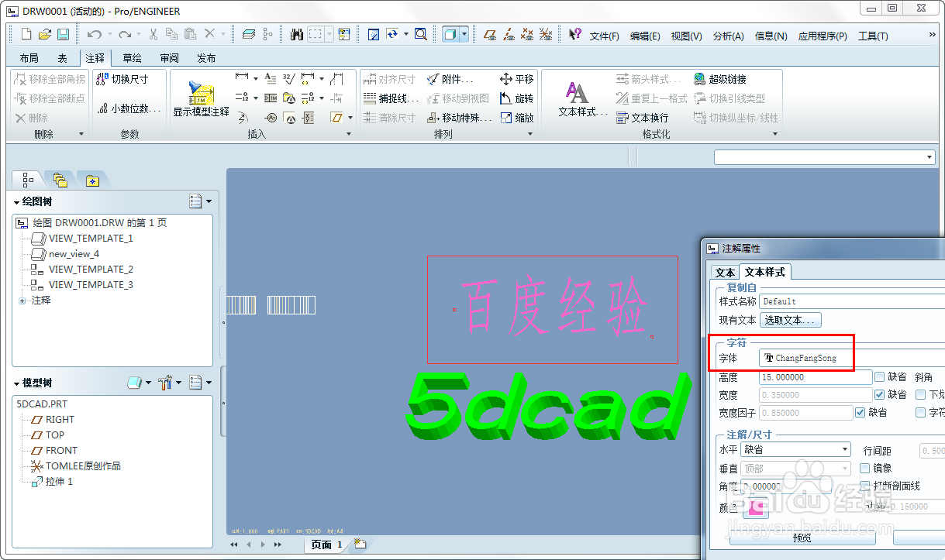Screen dimensions: 945x560
Task: Expand the 格式化 group dropdown arrow
Action: (x=774, y=134)
